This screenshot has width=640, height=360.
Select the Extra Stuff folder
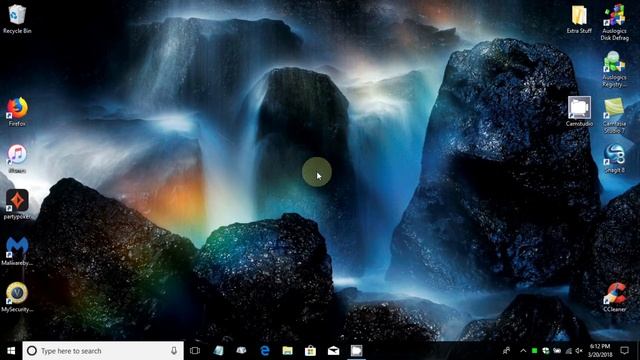579,19
